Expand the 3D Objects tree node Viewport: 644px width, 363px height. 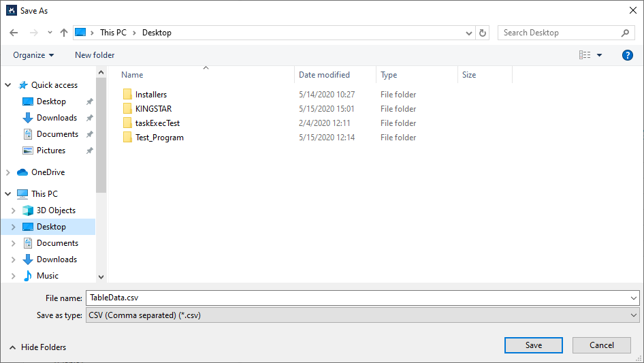point(13,210)
